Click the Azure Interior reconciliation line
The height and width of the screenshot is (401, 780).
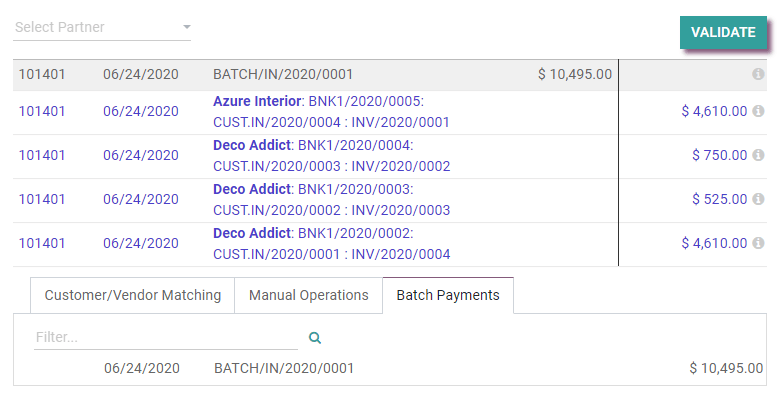[331, 112]
